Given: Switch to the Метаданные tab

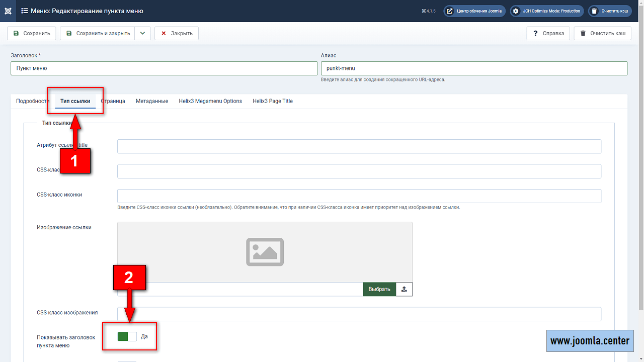Looking at the screenshot, I should click(x=152, y=101).
